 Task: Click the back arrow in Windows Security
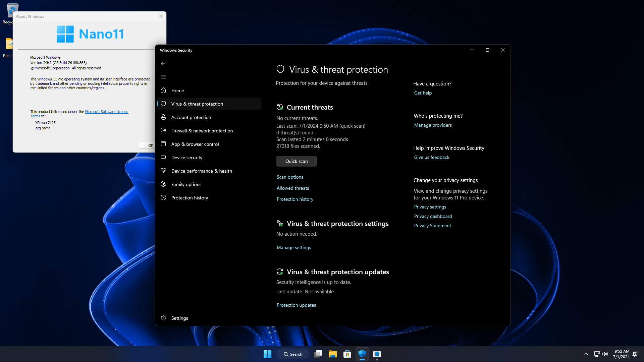coord(163,63)
